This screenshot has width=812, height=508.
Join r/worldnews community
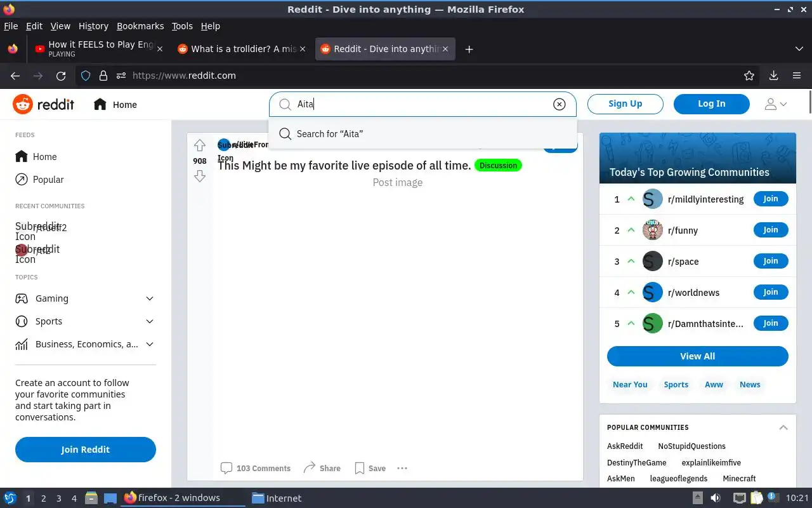771,292
